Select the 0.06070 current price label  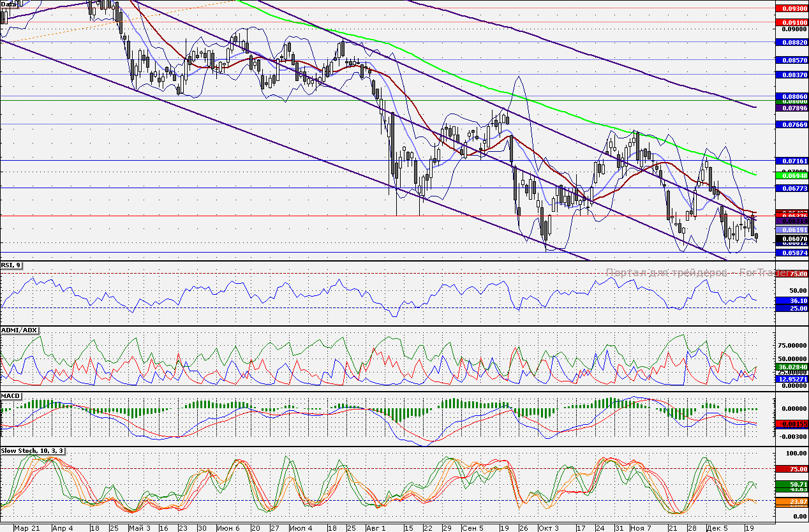click(x=791, y=239)
